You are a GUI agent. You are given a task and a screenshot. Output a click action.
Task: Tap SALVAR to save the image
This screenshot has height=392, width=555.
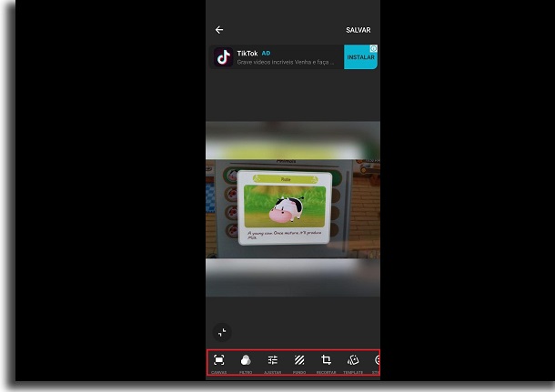click(x=358, y=30)
